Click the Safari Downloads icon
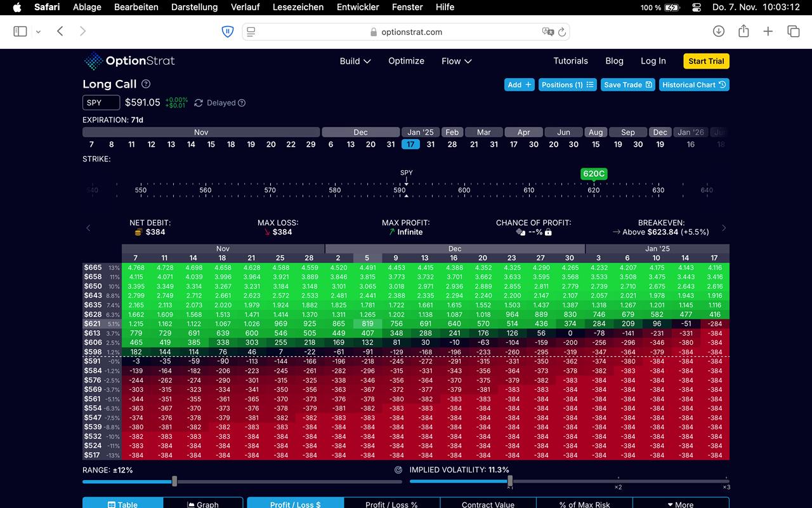The height and width of the screenshot is (508, 812). click(x=719, y=31)
